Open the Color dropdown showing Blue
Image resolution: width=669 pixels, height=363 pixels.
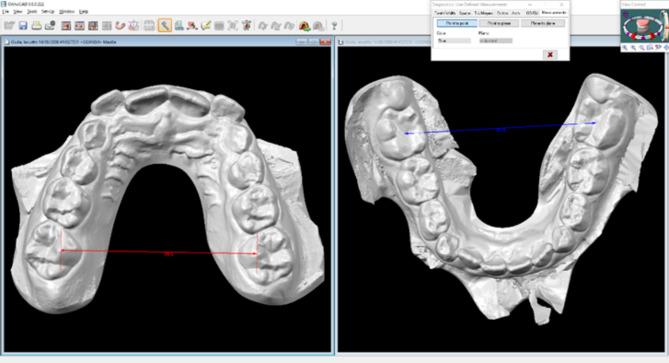(454, 41)
